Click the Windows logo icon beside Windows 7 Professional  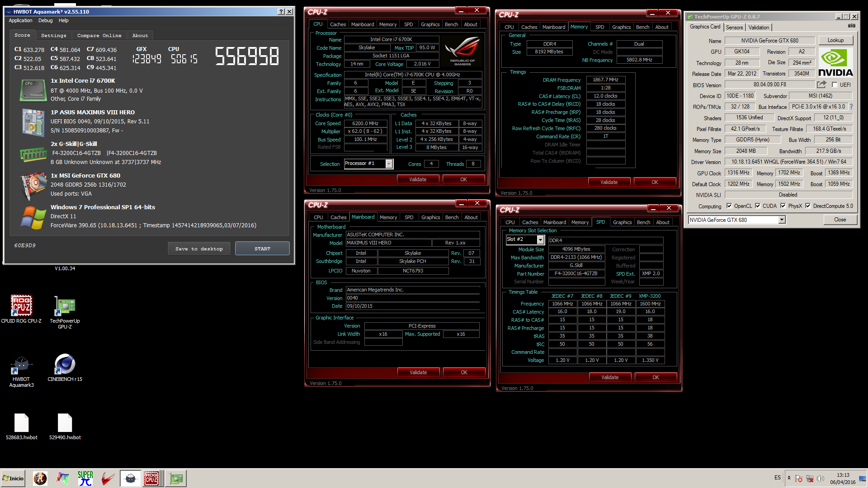tap(33, 217)
